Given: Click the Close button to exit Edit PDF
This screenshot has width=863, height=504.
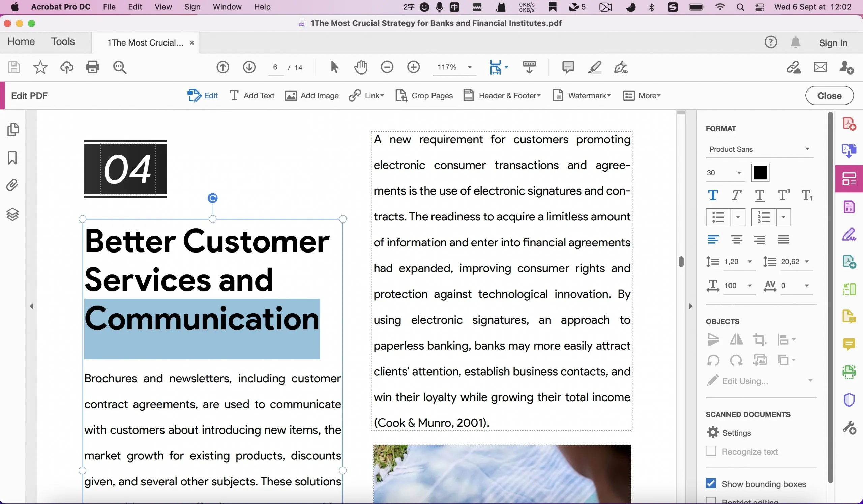Looking at the screenshot, I should pyautogui.click(x=829, y=95).
